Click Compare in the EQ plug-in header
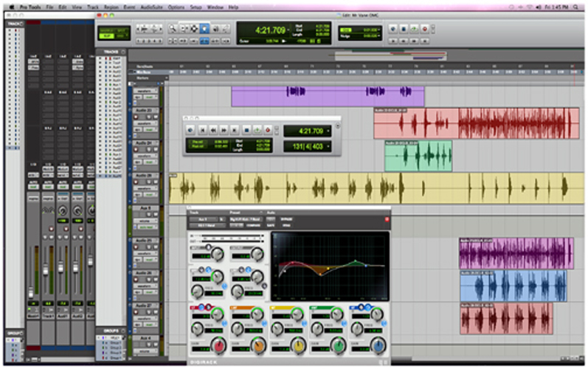The width and height of the screenshot is (588, 369). click(253, 225)
